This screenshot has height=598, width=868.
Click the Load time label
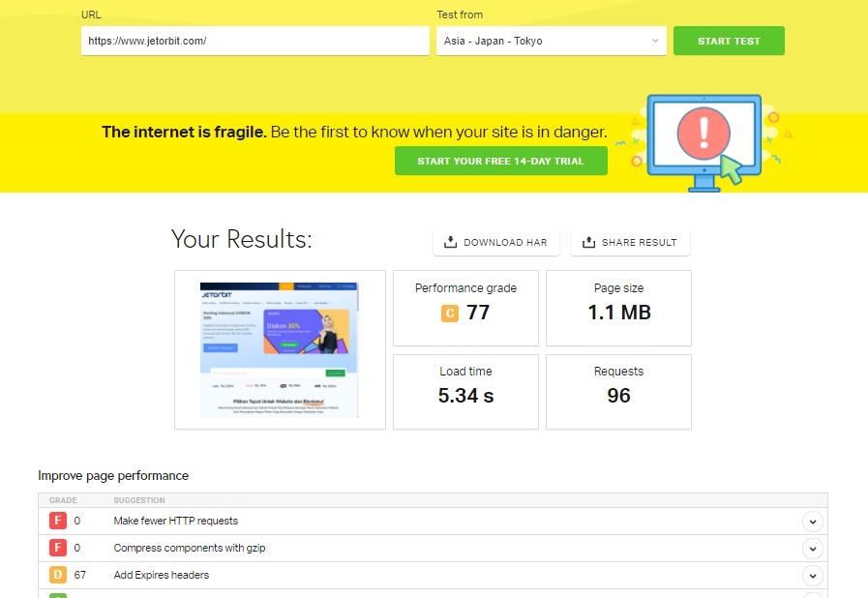(x=465, y=372)
